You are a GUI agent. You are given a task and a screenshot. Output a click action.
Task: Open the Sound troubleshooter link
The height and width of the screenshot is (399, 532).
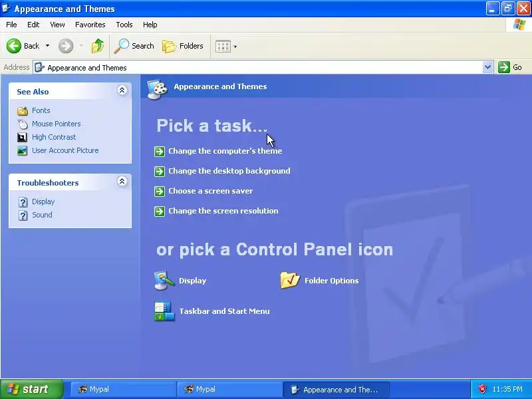point(42,215)
